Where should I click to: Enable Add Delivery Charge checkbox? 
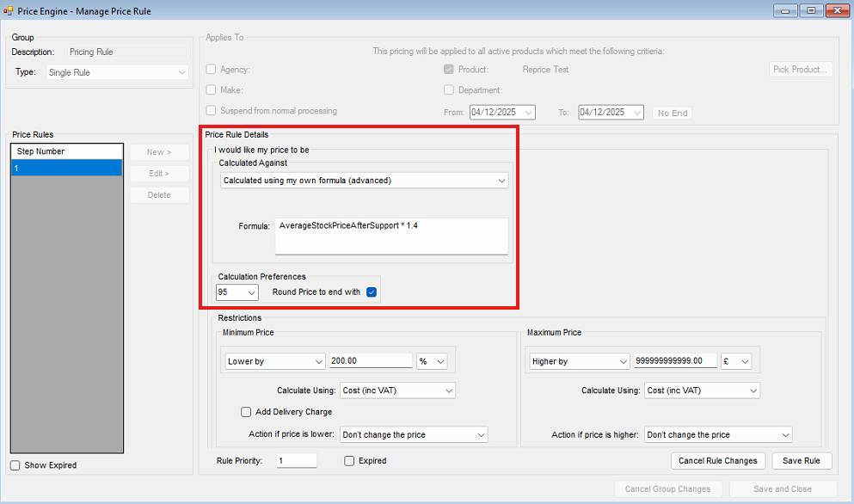246,412
